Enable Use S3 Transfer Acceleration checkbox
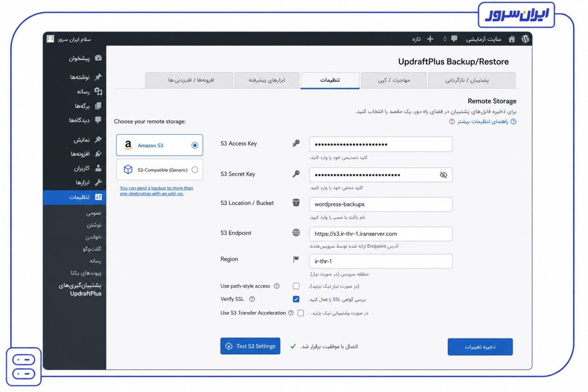Image resolution: width=588 pixels, height=392 pixels. click(x=301, y=313)
